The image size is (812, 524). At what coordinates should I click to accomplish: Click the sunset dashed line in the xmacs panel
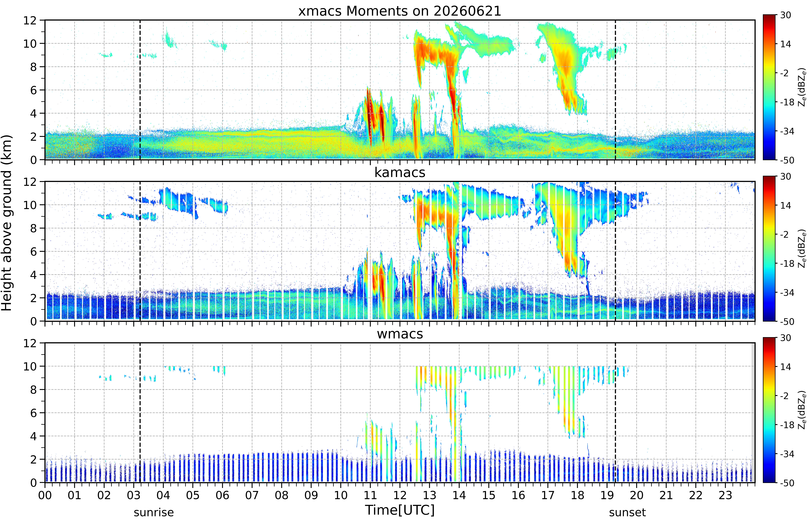(615, 90)
